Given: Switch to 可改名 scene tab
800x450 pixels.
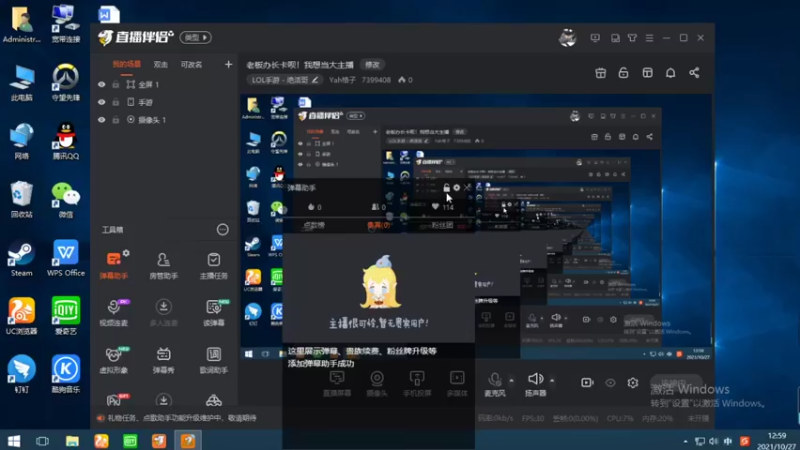Looking at the screenshot, I should coord(191,65).
